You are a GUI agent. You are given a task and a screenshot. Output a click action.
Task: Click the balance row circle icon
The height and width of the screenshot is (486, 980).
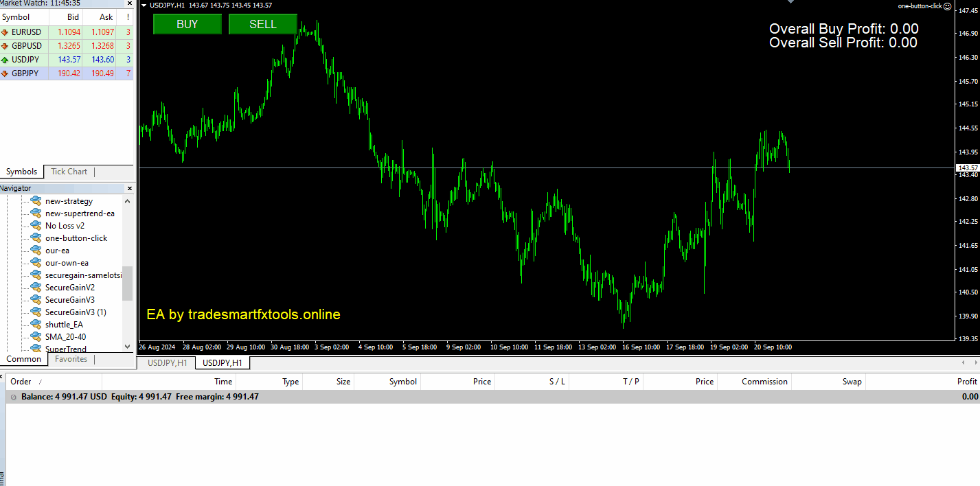(14, 397)
